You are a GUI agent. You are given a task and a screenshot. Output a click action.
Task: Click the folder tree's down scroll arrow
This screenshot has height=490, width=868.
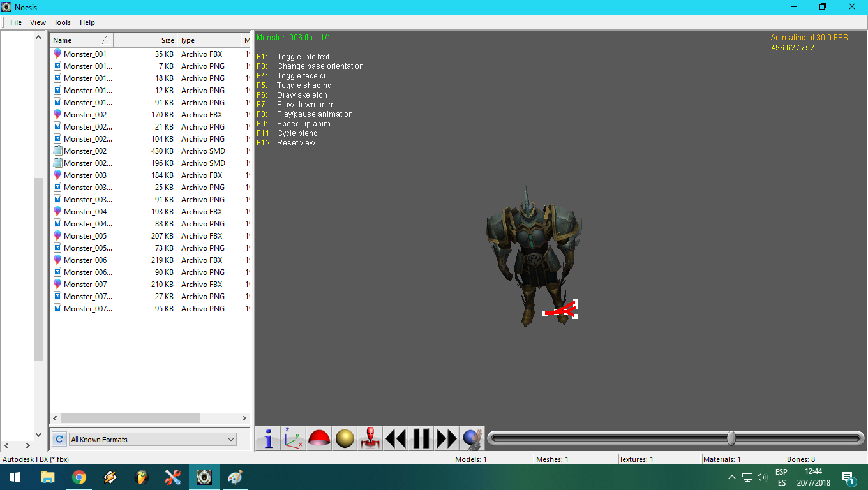click(x=38, y=435)
